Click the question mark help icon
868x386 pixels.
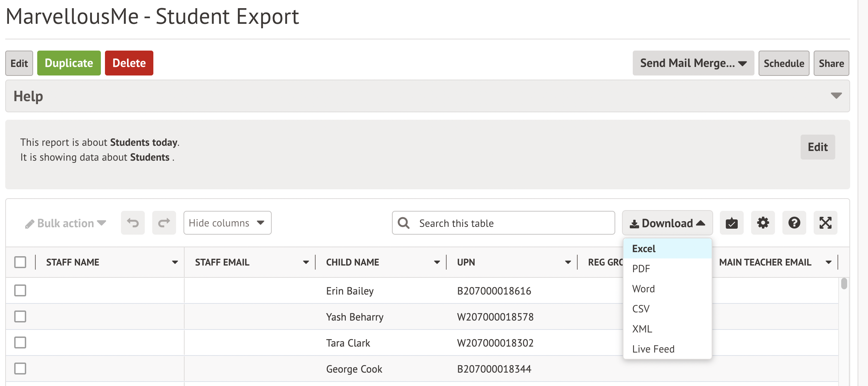tap(794, 223)
